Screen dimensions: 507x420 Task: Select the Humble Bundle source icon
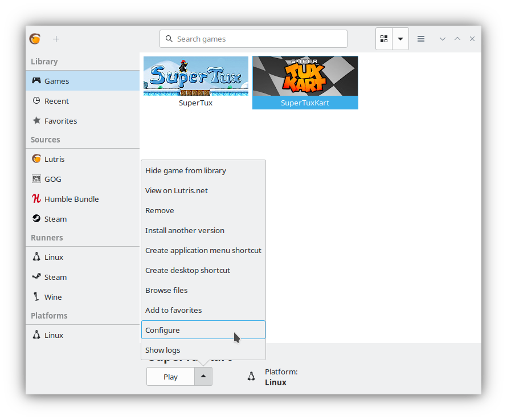tap(36, 199)
